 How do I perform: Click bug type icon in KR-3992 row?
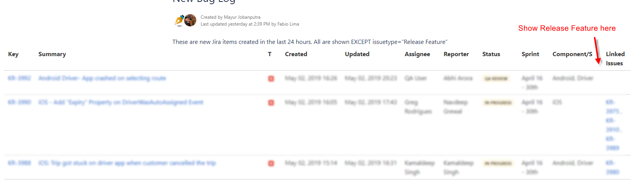tap(271, 79)
